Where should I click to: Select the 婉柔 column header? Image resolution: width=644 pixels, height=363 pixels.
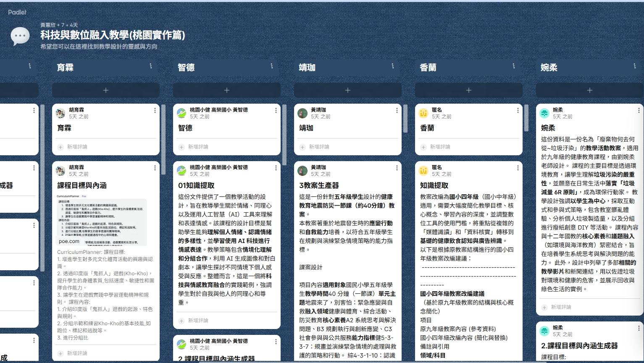click(548, 67)
